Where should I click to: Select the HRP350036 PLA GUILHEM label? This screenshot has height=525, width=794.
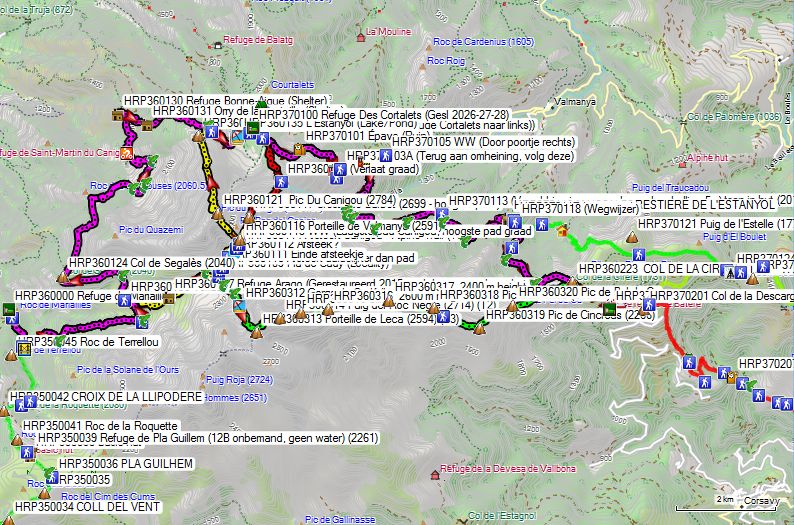tap(126, 464)
